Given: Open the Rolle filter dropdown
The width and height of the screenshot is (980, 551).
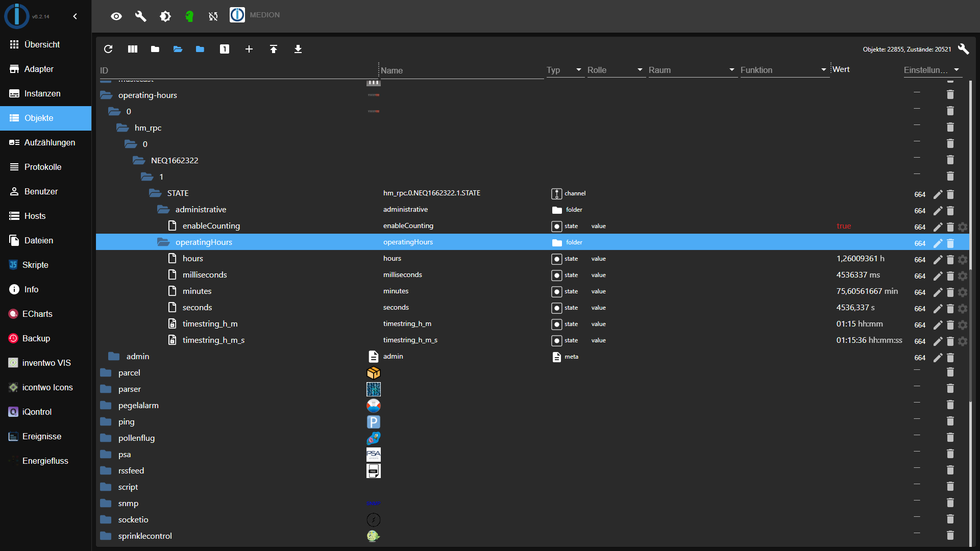Looking at the screenshot, I should [616, 70].
